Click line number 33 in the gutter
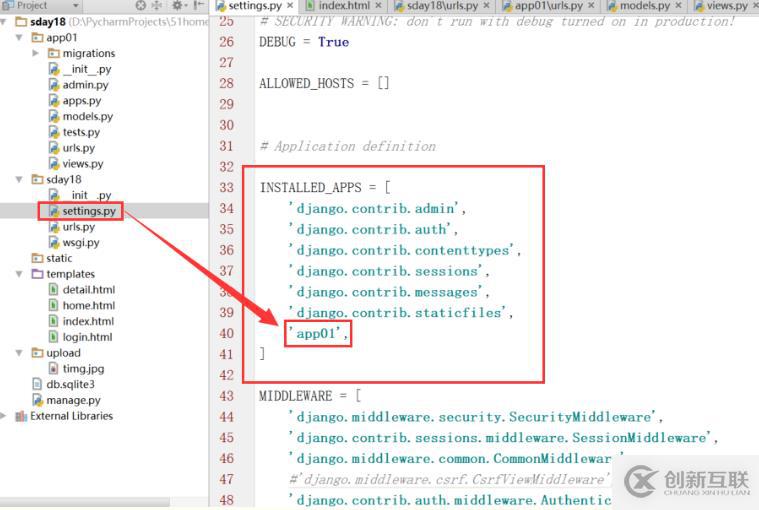Viewport: 759px width, 510px height. [227, 187]
